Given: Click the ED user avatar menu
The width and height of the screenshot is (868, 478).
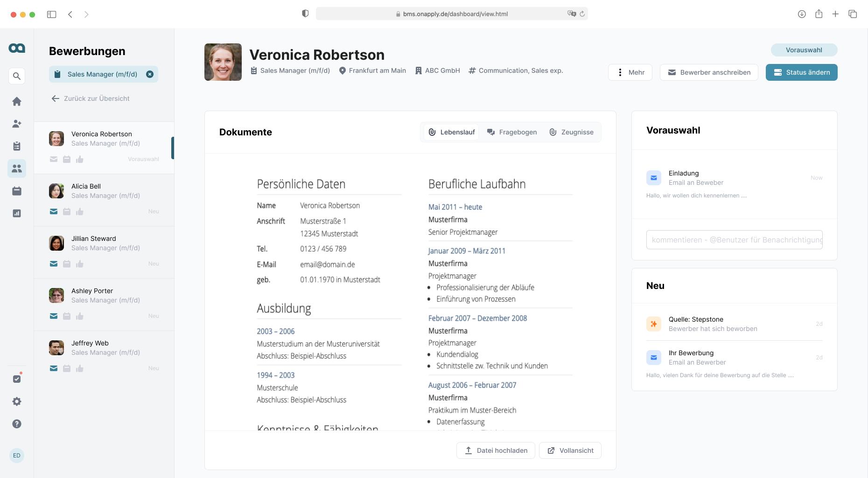Looking at the screenshot, I should (17, 456).
